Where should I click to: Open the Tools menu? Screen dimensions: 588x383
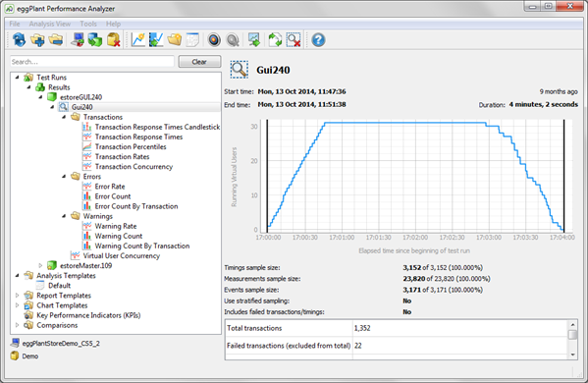88,24
